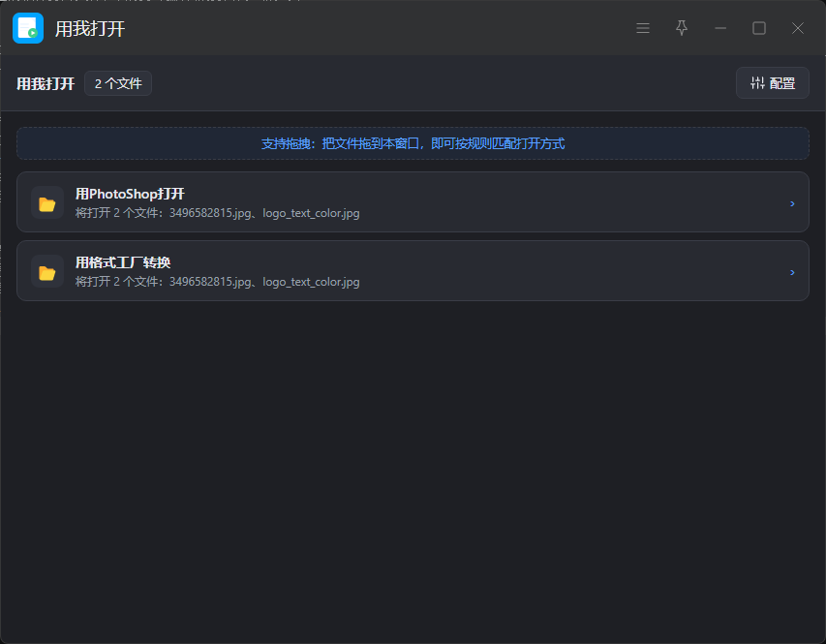The image size is (826, 644).
Task: Expand the 用PhotoShop打开 chevron arrow
Action: [792, 203]
